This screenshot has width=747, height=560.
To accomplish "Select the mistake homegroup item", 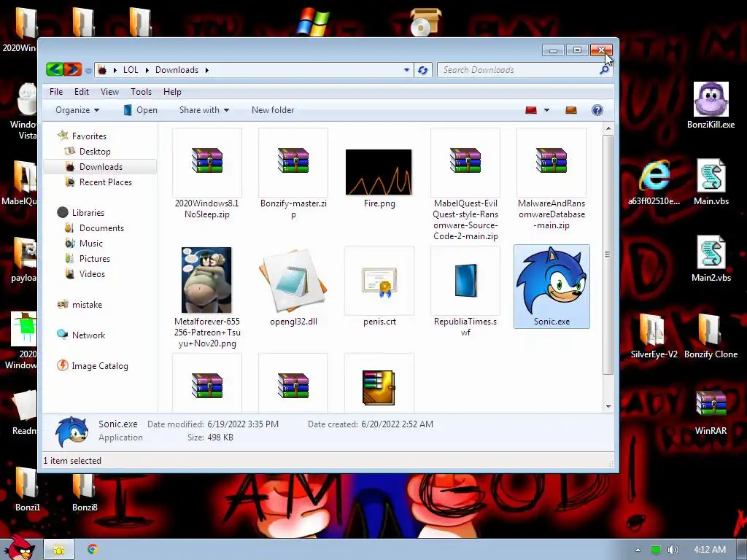I will (87, 305).
